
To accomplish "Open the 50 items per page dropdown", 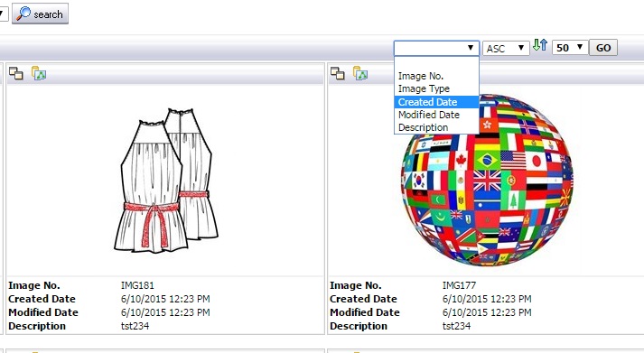I will click(x=570, y=48).
